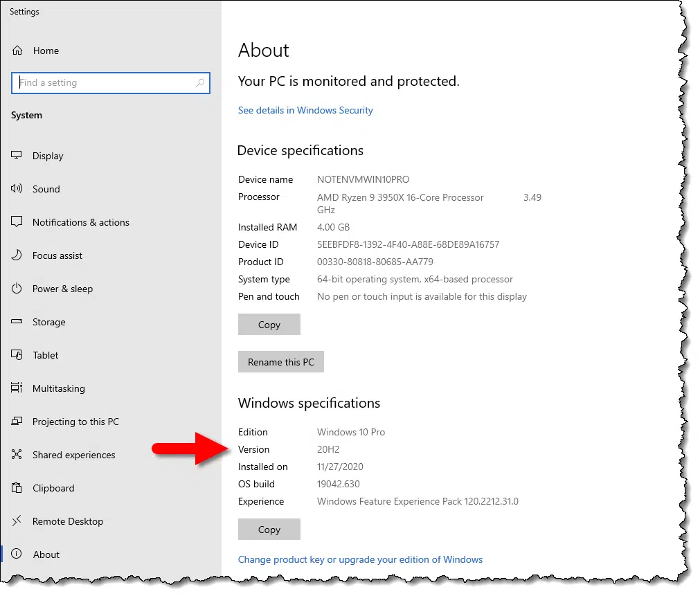
Task: Click Version value 20H2
Action: tap(328, 449)
